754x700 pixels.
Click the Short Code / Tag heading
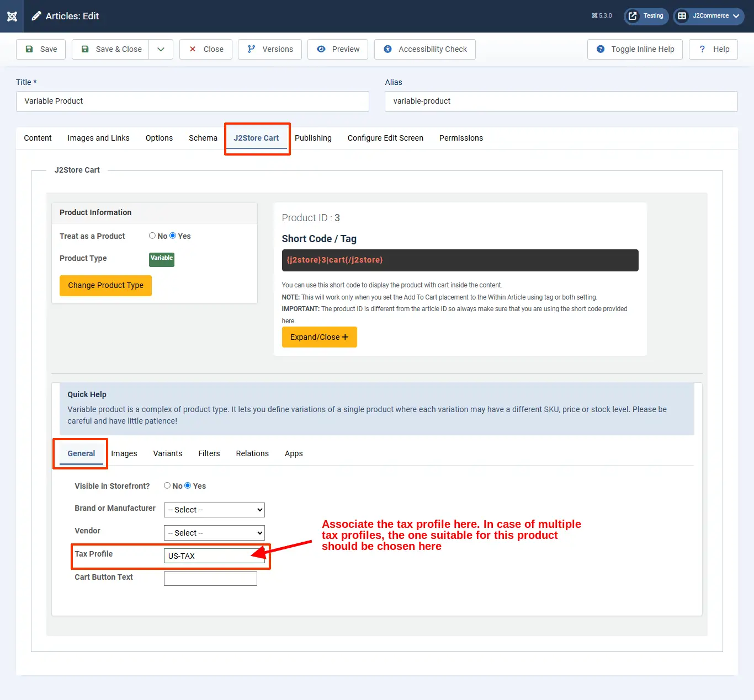(319, 239)
